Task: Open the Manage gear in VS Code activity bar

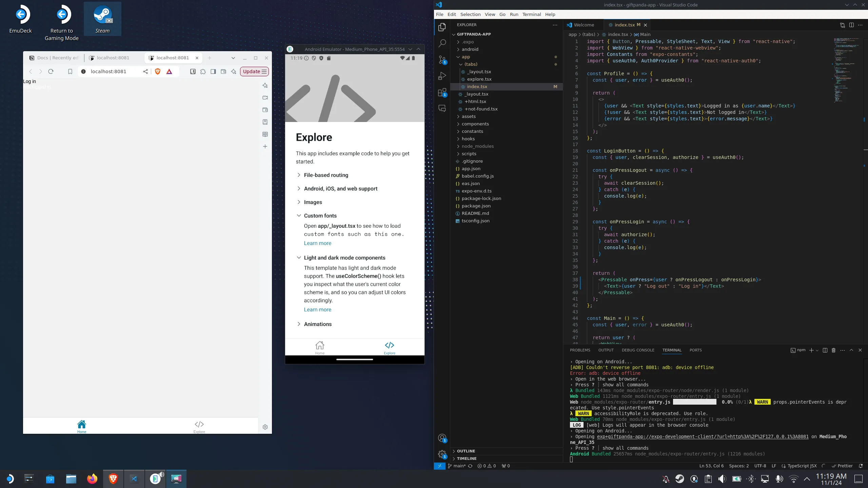Action: pos(442,454)
